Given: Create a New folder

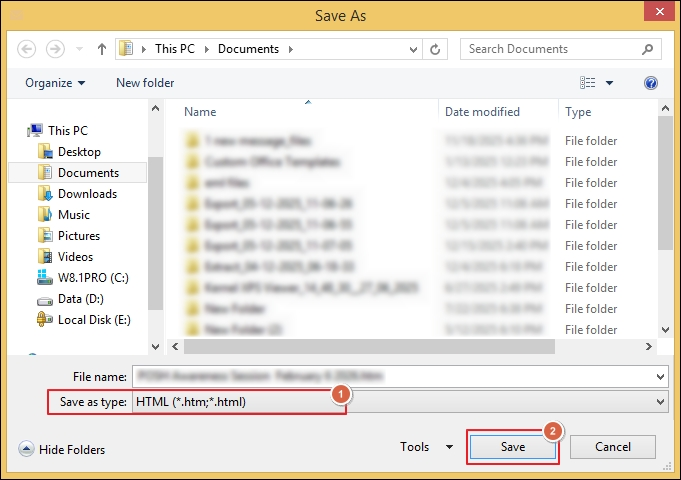Looking at the screenshot, I should tap(145, 83).
